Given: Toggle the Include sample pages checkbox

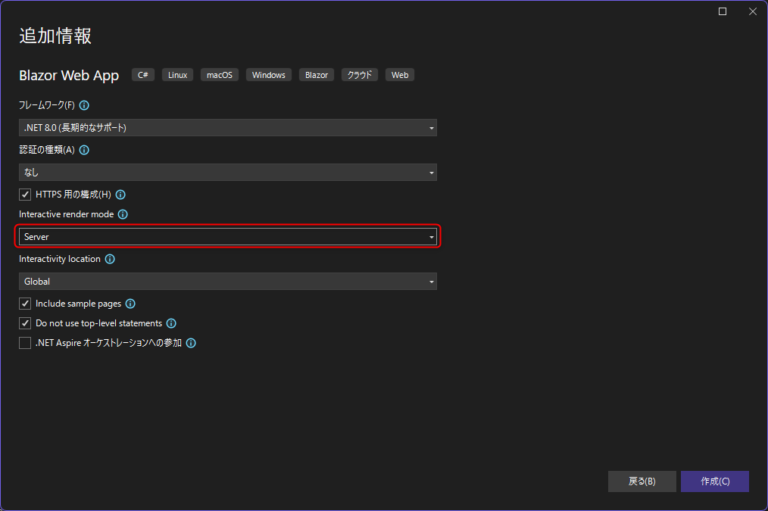Looking at the screenshot, I should point(25,303).
